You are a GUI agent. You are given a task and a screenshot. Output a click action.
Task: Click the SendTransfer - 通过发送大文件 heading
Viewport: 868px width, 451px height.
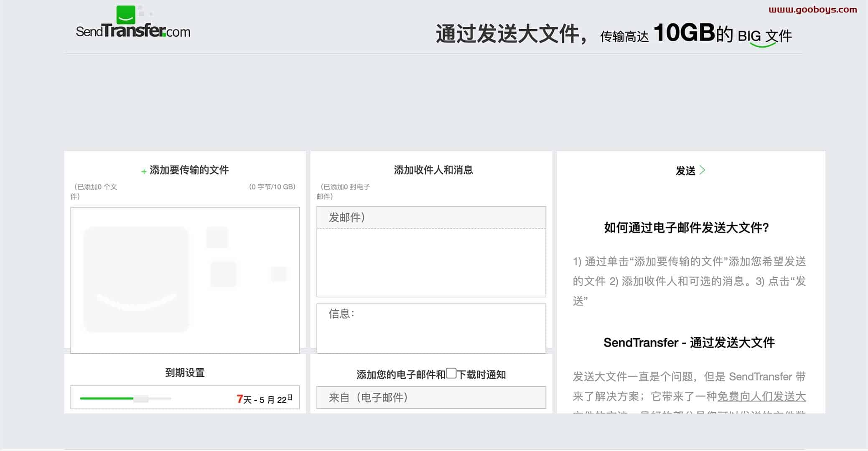coord(689,342)
